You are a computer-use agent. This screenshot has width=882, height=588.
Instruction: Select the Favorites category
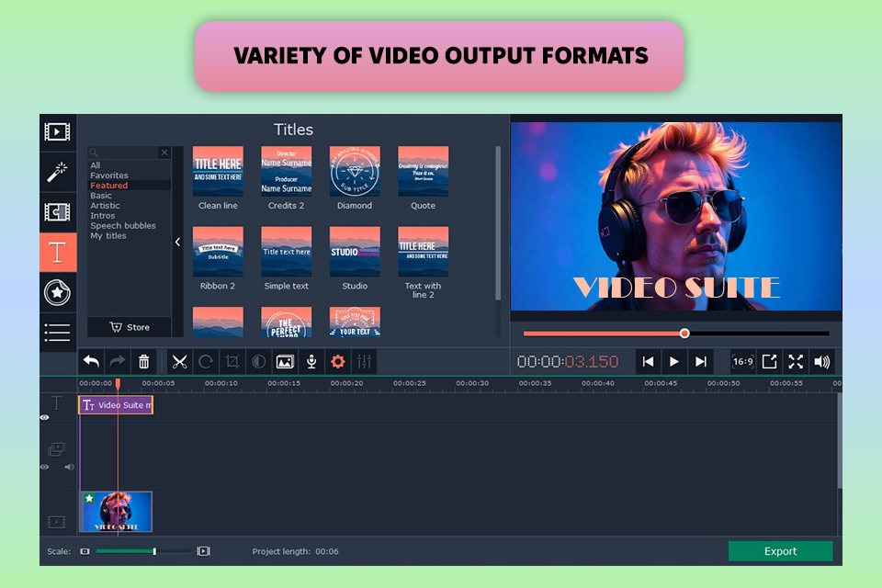point(109,175)
